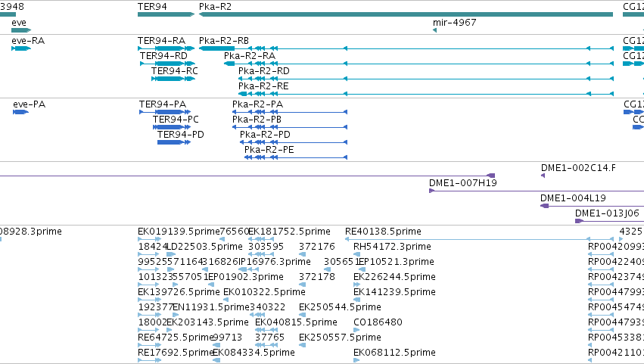
Task: Open the eve-RA transcript
Action: (21, 48)
